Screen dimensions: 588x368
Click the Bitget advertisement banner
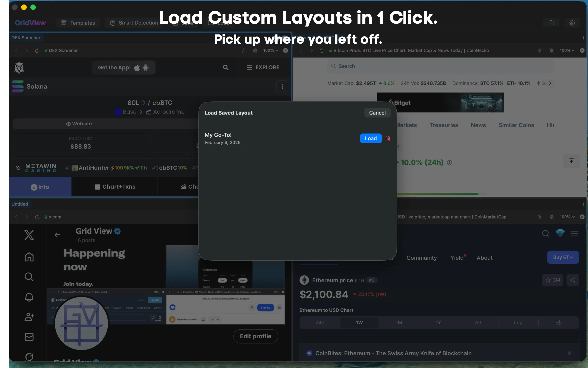(440, 103)
